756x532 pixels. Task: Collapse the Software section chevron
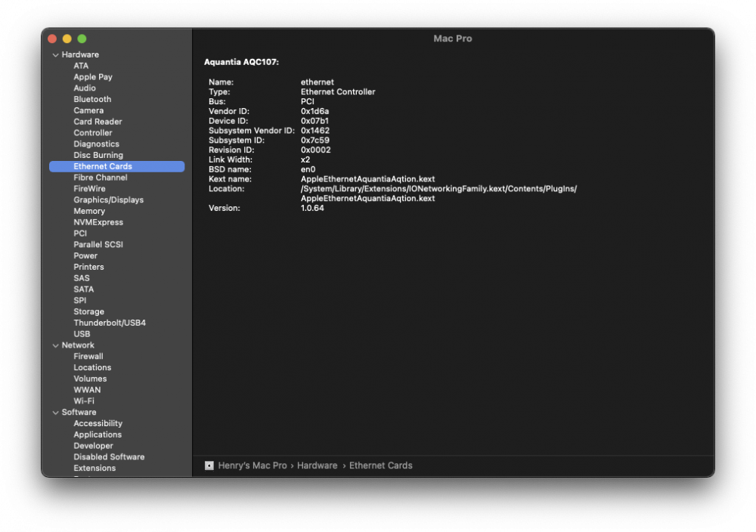[55, 413]
